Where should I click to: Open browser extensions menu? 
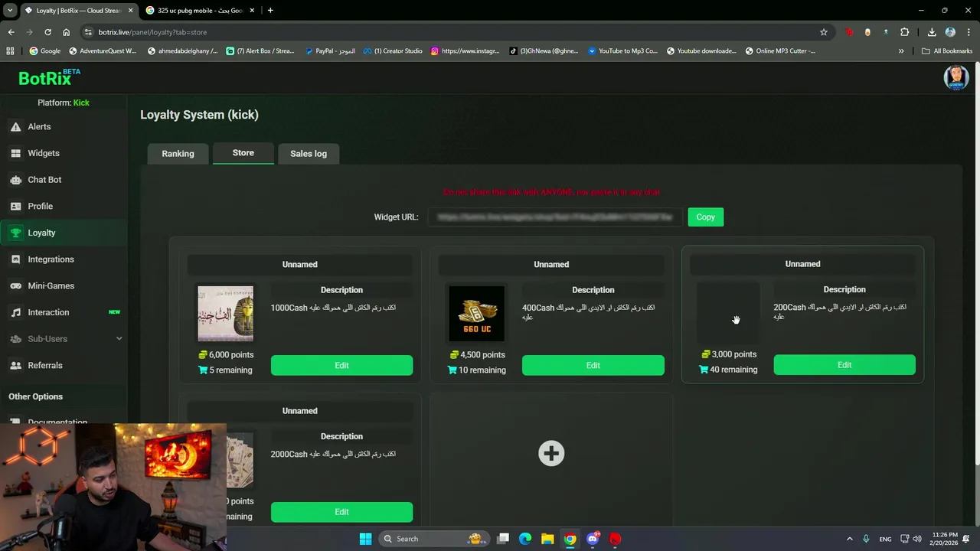click(905, 32)
